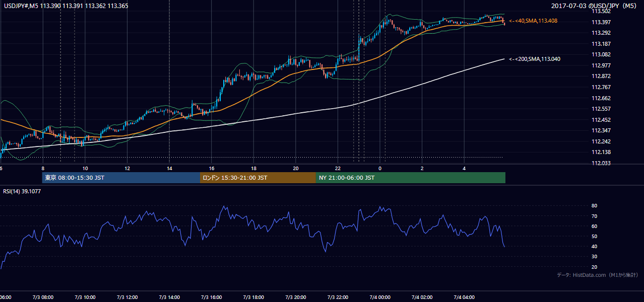
Task: Click hour label 4 under the price chart
Action: coord(464,169)
